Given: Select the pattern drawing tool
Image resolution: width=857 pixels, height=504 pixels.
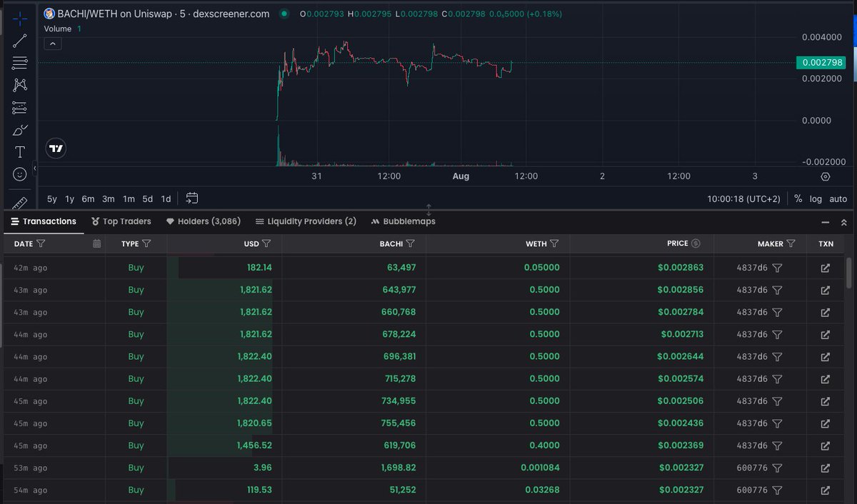Looking at the screenshot, I should (x=20, y=85).
